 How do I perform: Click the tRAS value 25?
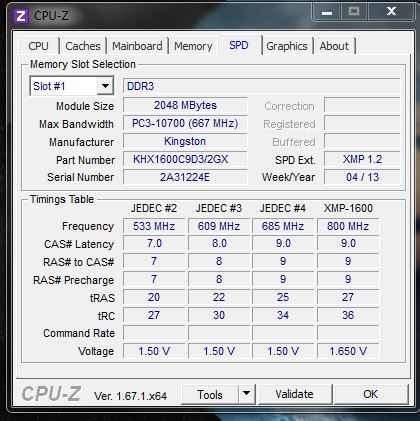click(283, 297)
